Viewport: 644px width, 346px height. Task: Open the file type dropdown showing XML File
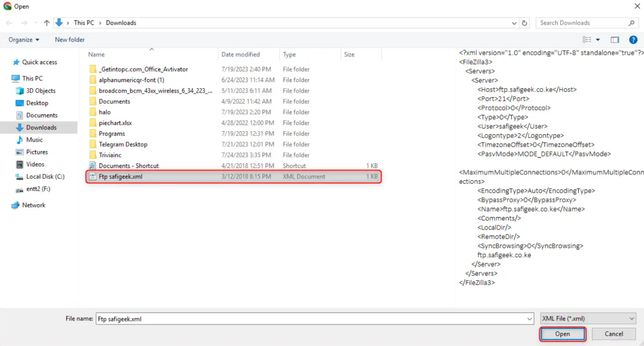(x=587, y=318)
